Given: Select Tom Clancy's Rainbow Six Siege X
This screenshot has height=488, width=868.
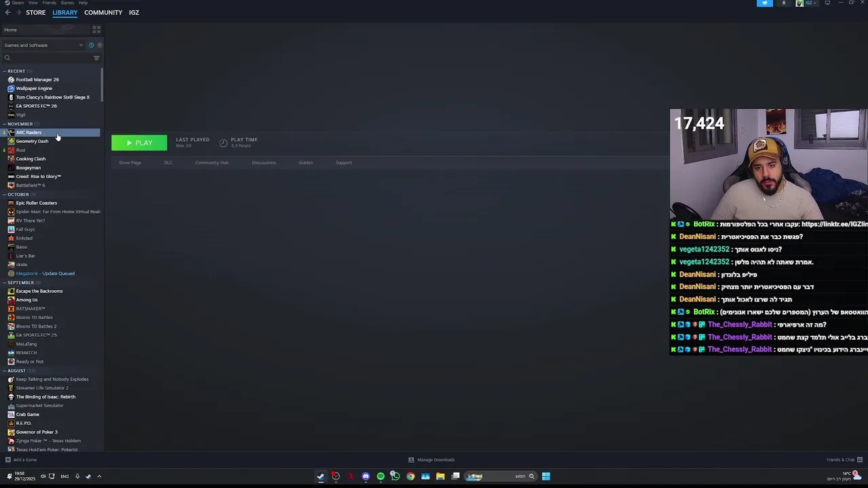Looking at the screenshot, I should 52,98.
